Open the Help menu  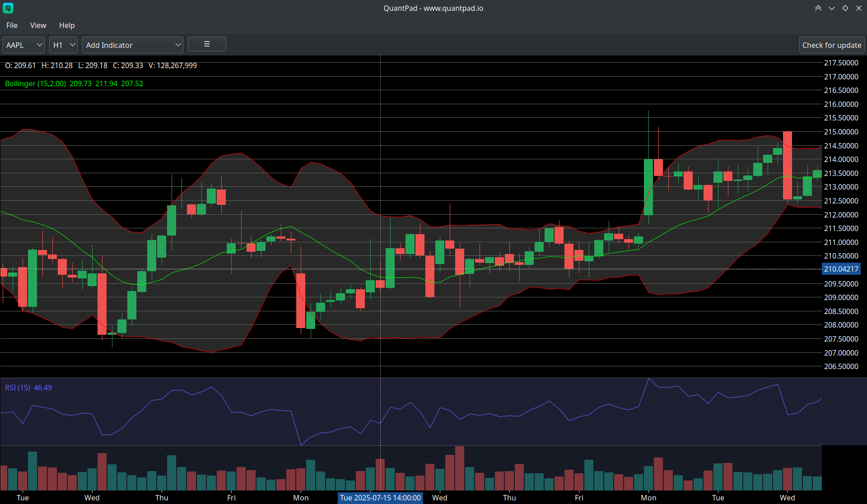pyautogui.click(x=67, y=25)
